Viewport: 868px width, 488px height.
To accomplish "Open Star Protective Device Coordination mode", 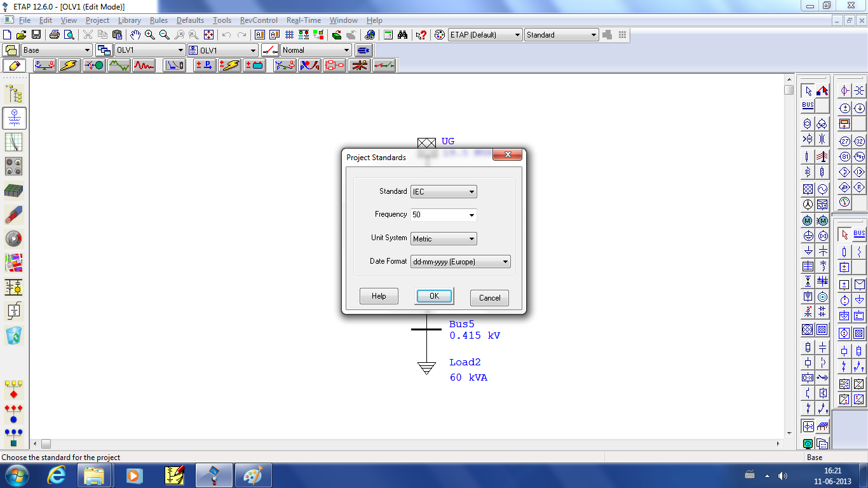I will [174, 65].
